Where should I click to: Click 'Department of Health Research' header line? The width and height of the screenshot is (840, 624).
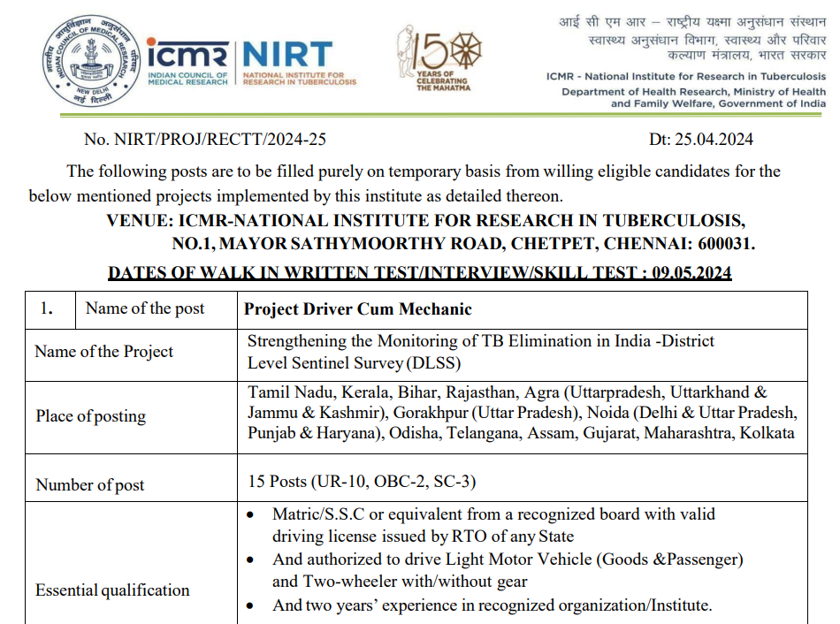click(694, 92)
